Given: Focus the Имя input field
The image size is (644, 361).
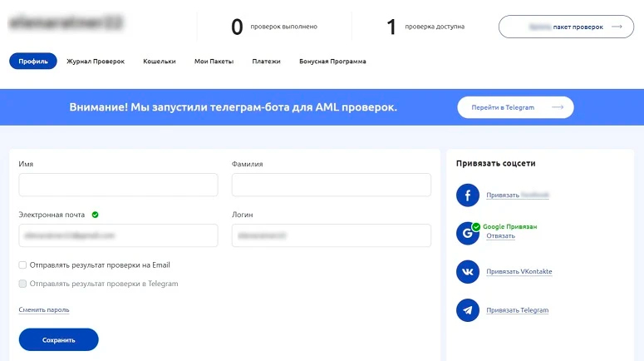Looking at the screenshot, I should [x=118, y=185].
